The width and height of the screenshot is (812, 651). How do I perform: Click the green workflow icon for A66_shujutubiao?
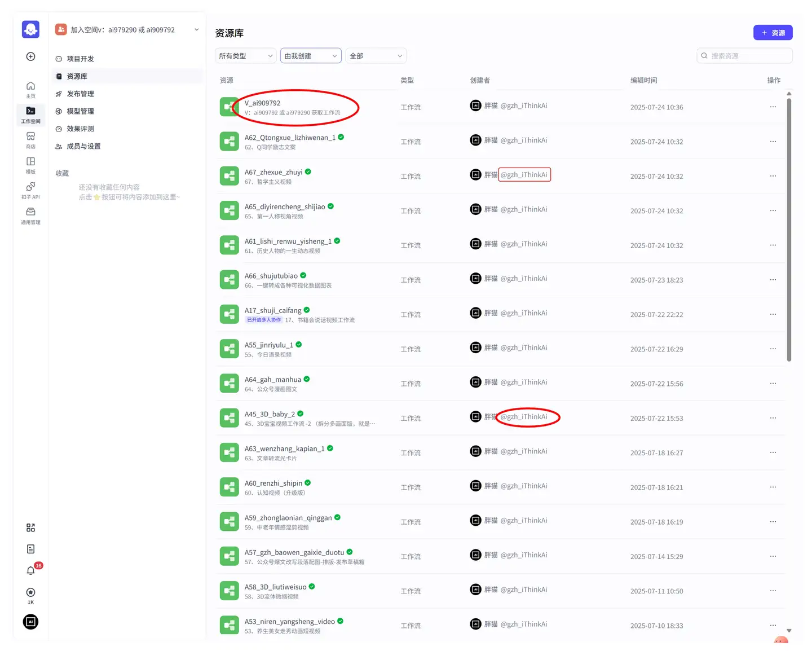click(x=229, y=279)
